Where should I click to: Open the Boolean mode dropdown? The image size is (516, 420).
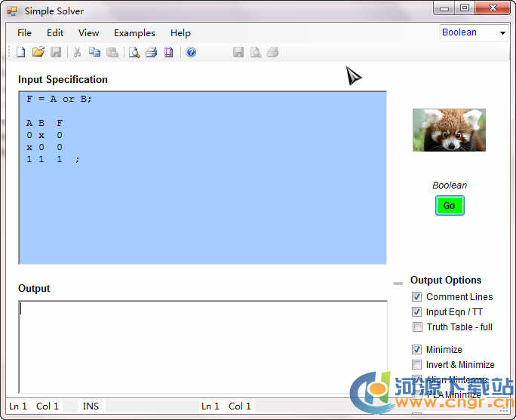[x=502, y=32]
